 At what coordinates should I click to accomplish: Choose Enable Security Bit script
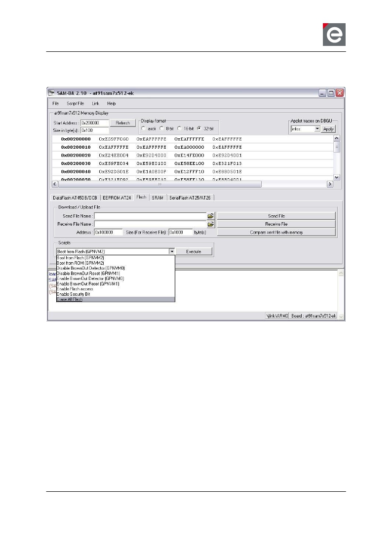116,294
